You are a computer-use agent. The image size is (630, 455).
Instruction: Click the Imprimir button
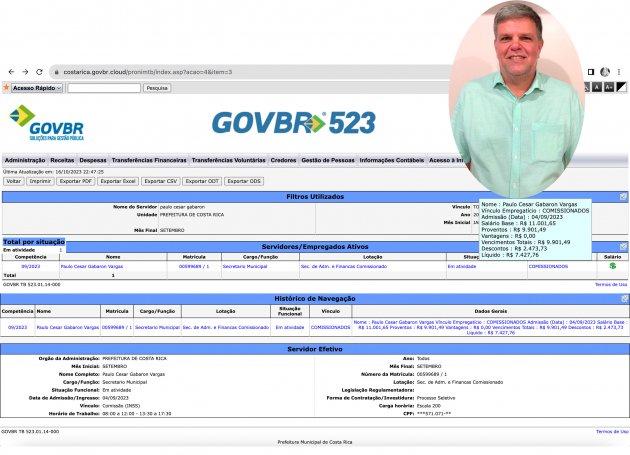pos(40,181)
